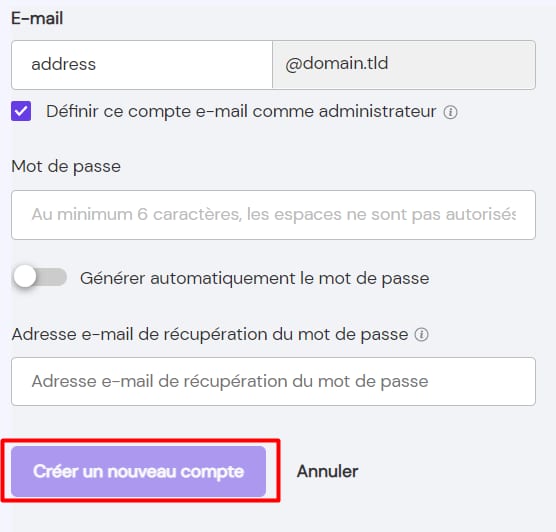The image size is (556, 532).
Task: Cancel with the Annuler link
Action: coord(328,471)
